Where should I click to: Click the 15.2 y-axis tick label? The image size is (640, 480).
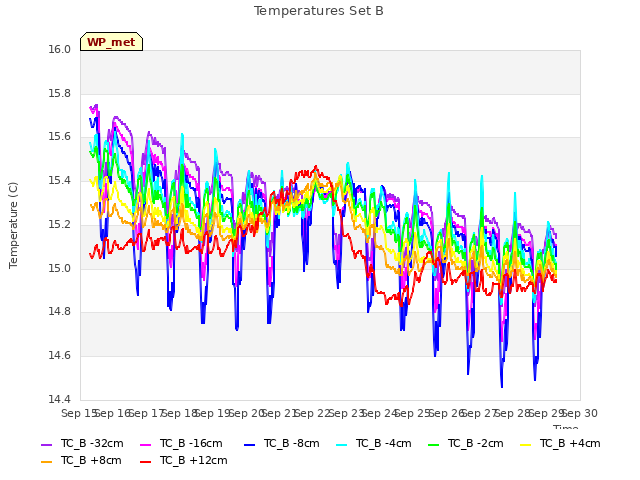click(x=60, y=225)
